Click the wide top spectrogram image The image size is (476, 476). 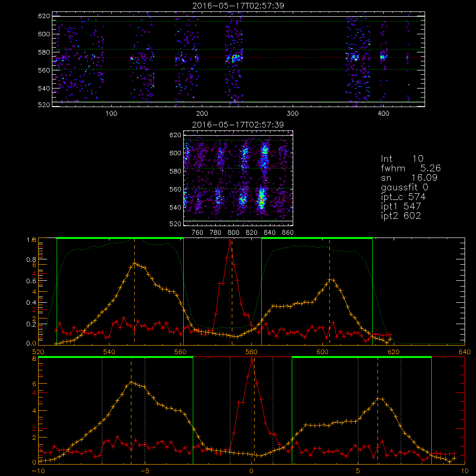tap(238, 59)
